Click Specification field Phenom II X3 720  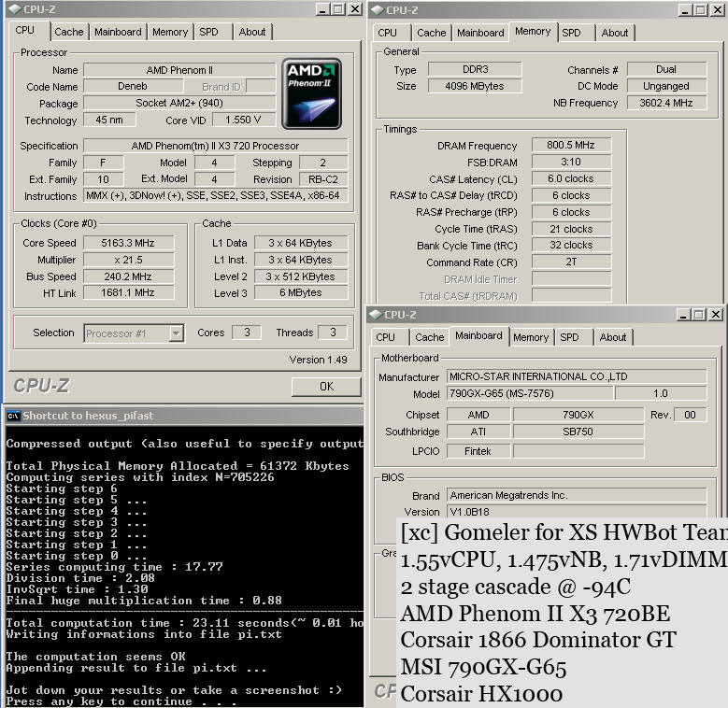[216, 146]
